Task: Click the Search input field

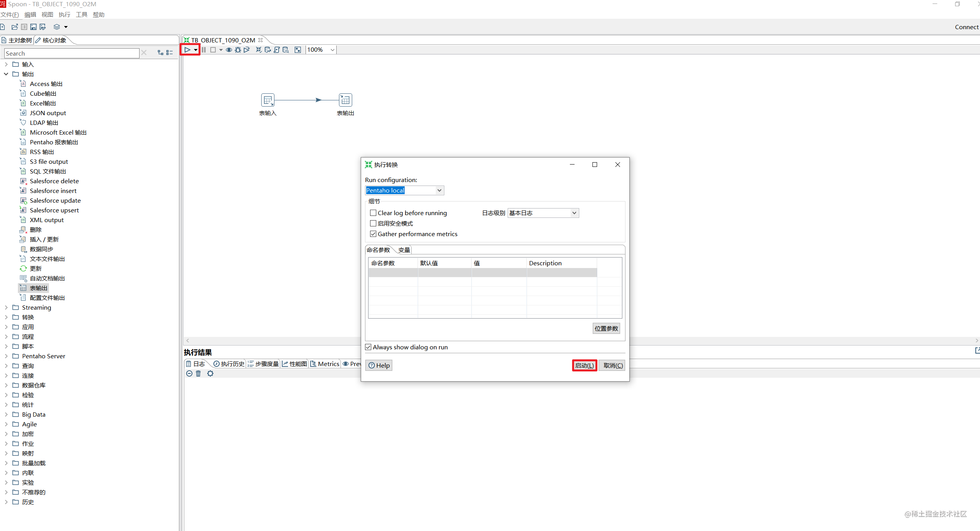Action: coord(72,53)
